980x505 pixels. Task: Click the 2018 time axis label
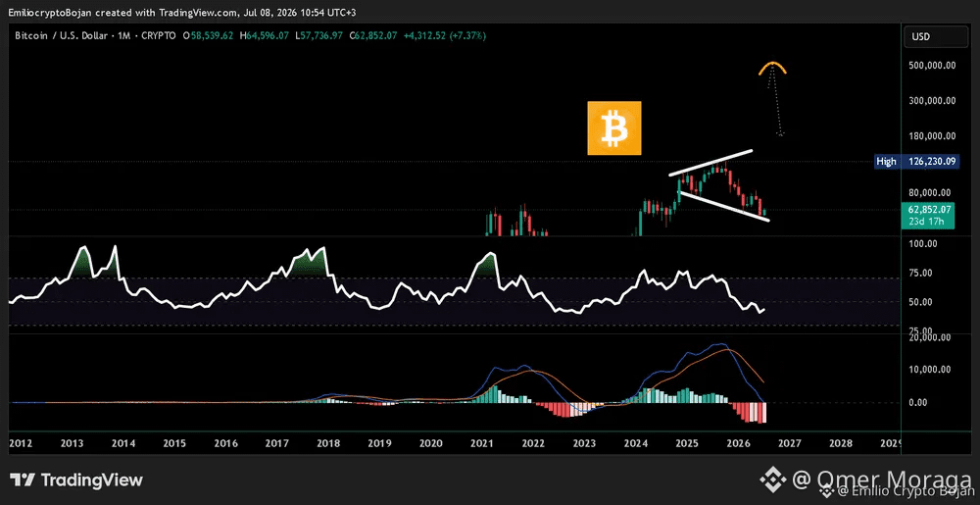328,443
